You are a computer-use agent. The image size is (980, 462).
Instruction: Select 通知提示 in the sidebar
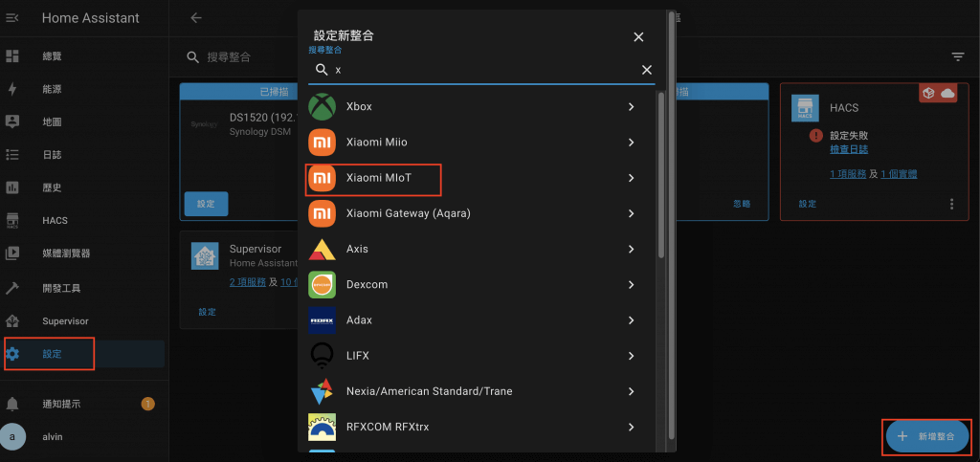(x=61, y=404)
